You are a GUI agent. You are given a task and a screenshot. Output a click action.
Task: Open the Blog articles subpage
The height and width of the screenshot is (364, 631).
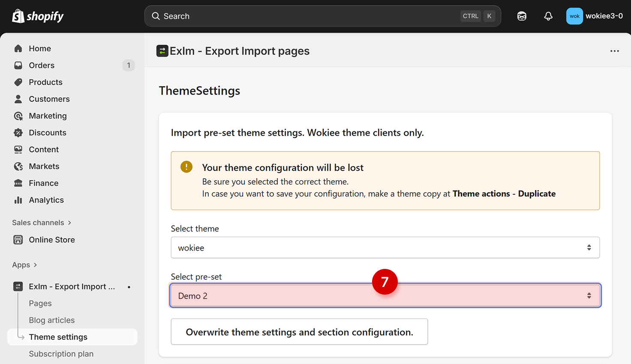(x=52, y=320)
